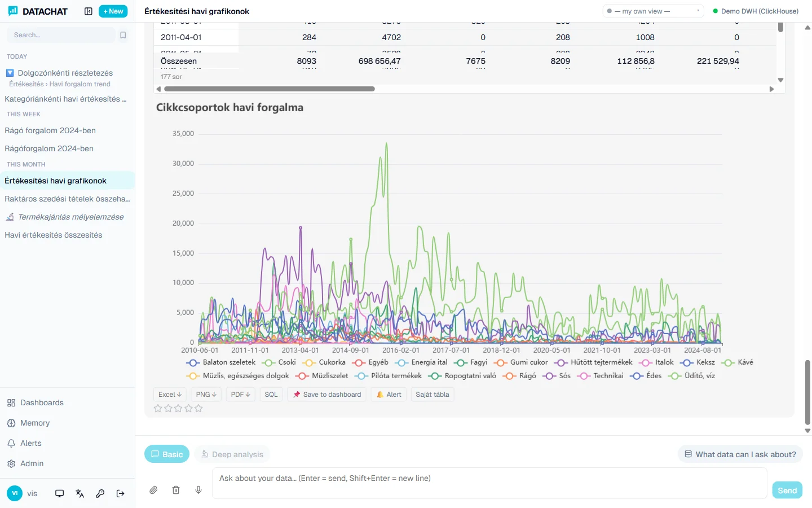Click the table horizontal scrollbar thumb
The width and height of the screenshot is (812, 508).
click(x=270, y=89)
